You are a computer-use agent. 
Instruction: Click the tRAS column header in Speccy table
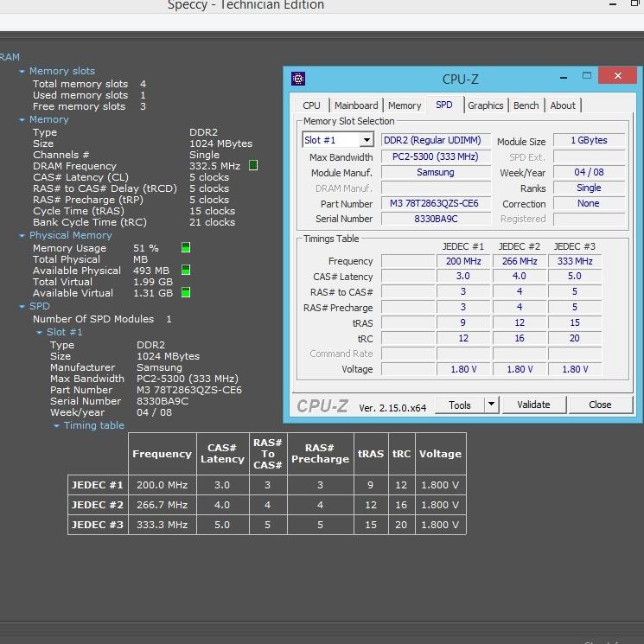pos(371,454)
